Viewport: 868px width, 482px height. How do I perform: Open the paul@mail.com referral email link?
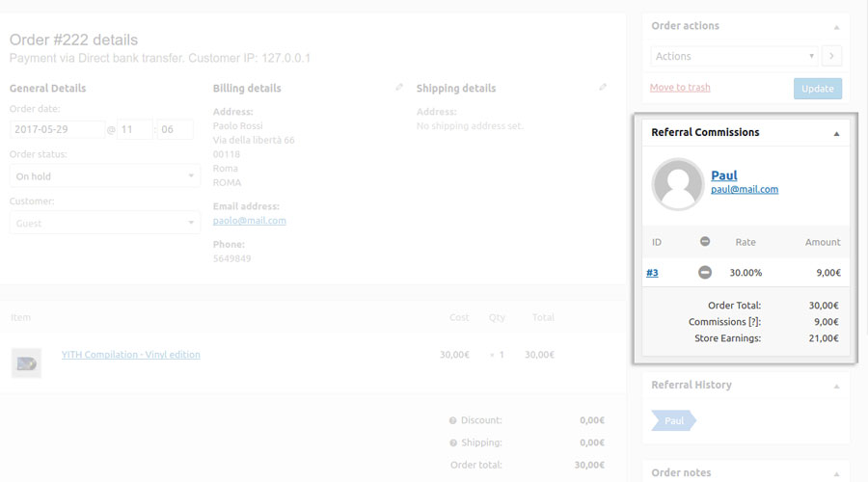tap(745, 190)
